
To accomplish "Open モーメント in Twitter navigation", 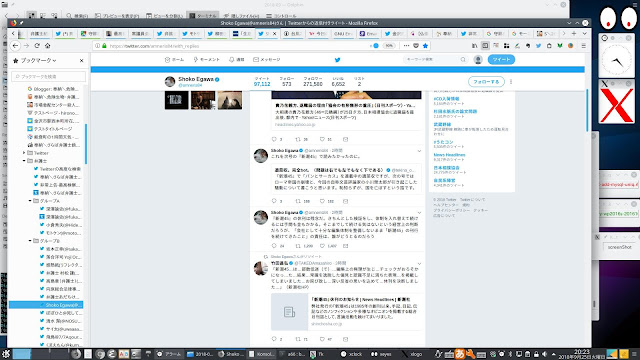I will (207, 60).
